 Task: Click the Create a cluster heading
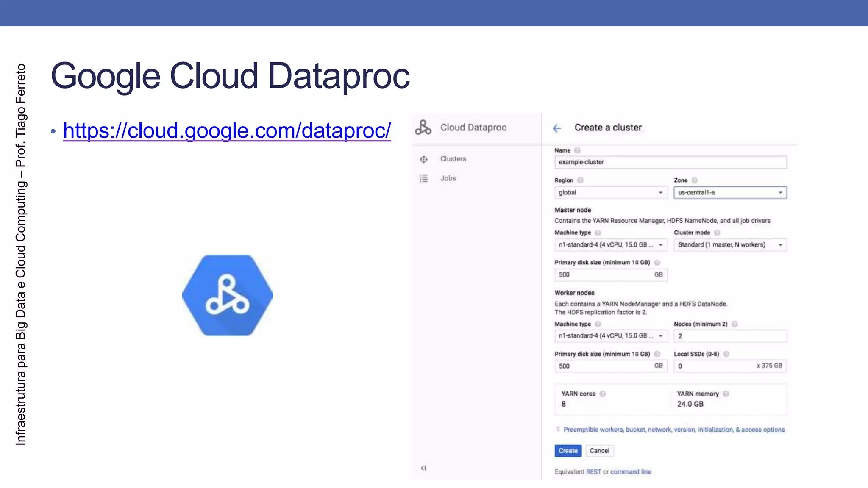(608, 128)
